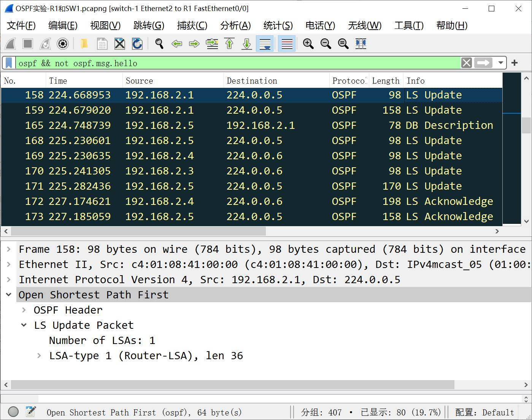
Task: Open the capture options gear icon
Action: (63, 44)
